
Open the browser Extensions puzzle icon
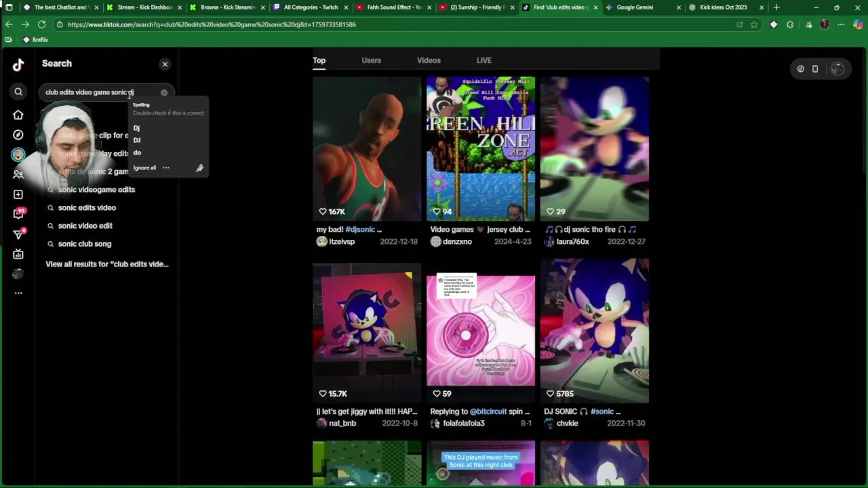(790, 24)
